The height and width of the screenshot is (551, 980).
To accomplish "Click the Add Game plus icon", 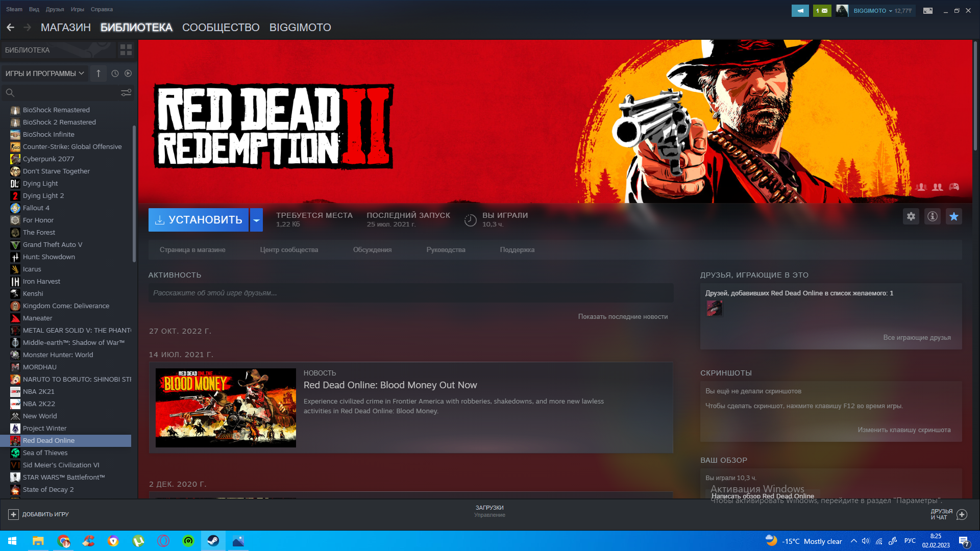I will tap(13, 514).
